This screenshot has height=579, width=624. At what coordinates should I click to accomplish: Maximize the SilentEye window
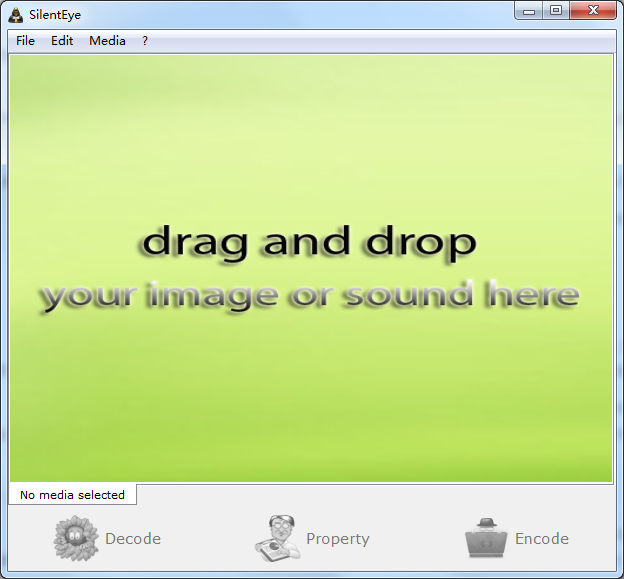[556, 11]
